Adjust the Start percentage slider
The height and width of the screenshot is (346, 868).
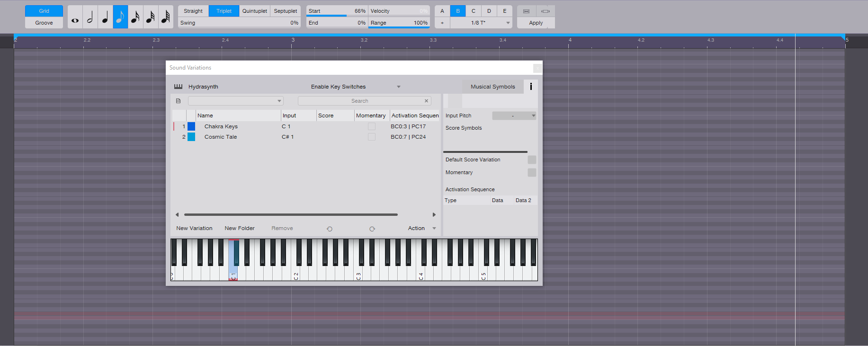337,11
